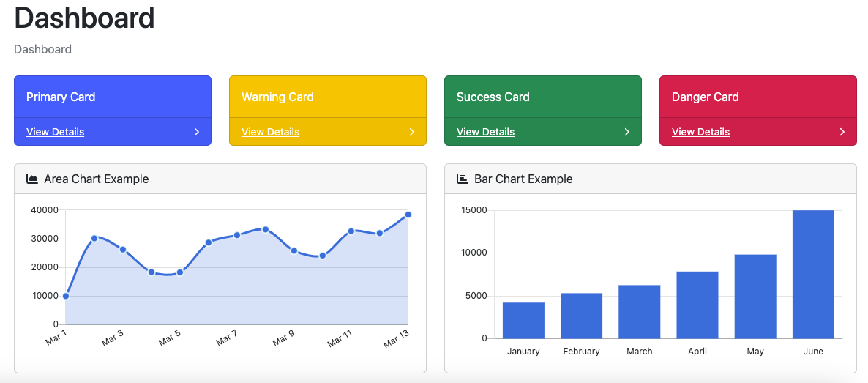The width and height of the screenshot is (868, 383).
Task: Click the Danger Card chevron arrow
Action: pos(842,132)
